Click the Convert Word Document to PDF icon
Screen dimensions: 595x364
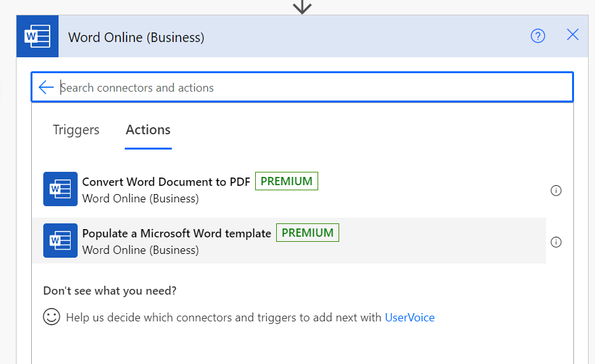60,189
